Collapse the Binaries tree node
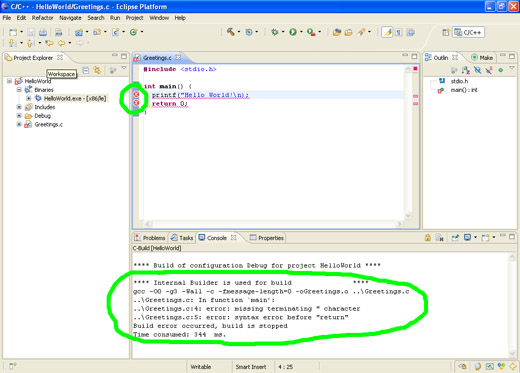Image resolution: width=520 pixels, height=373 pixels. pos(19,90)
